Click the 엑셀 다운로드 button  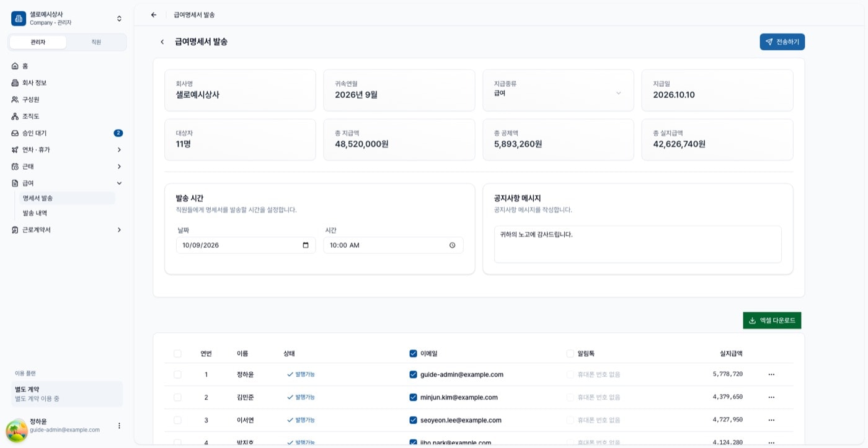click(x=772, y=320)
